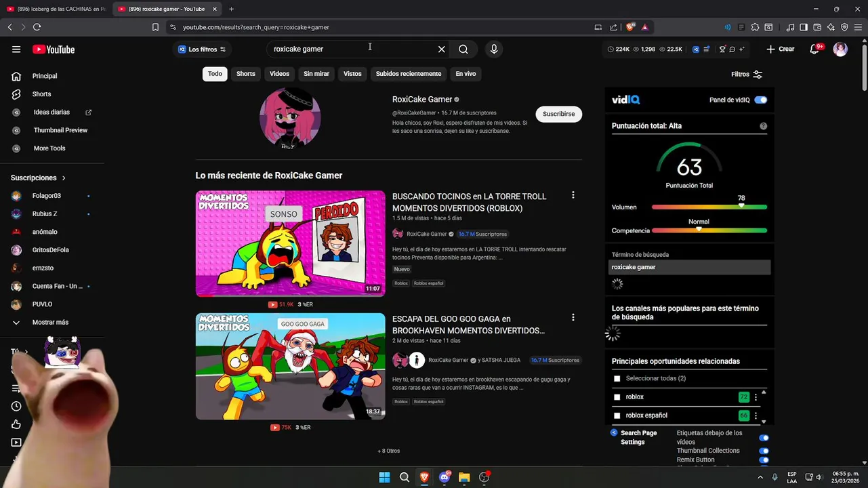Open the account avatar menu
The height and width of the screenshot is (488, 868).
840,49
